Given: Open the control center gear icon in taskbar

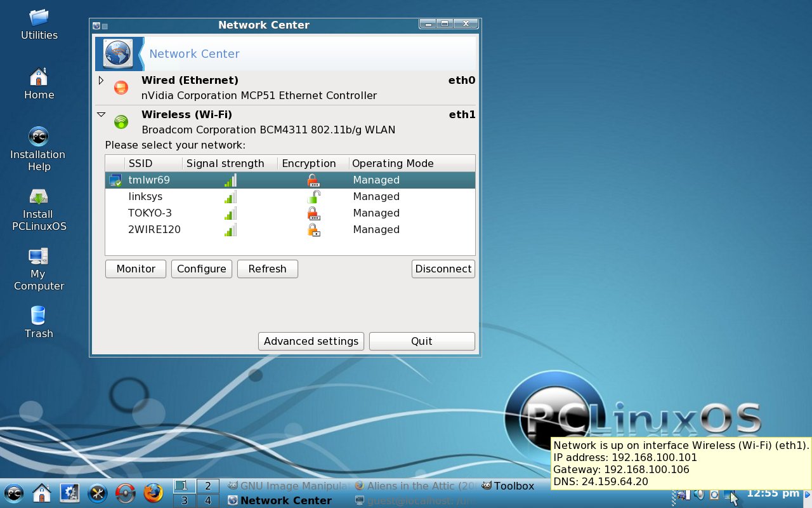Looking at the screenshot, I should (x=69, y=493).
